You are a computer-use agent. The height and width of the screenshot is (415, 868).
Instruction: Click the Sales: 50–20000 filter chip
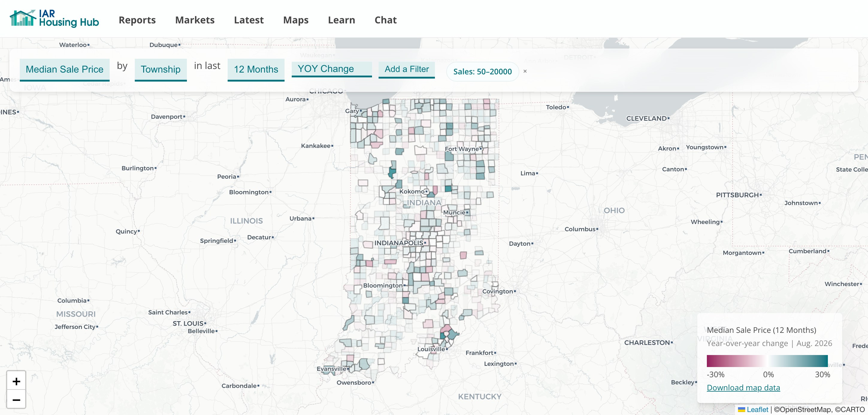pos(483,72)
